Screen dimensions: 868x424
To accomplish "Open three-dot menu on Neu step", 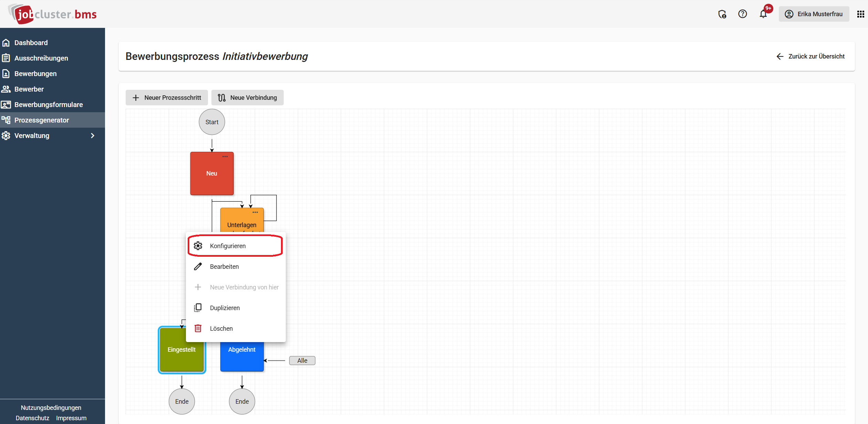I will [225, 157].
